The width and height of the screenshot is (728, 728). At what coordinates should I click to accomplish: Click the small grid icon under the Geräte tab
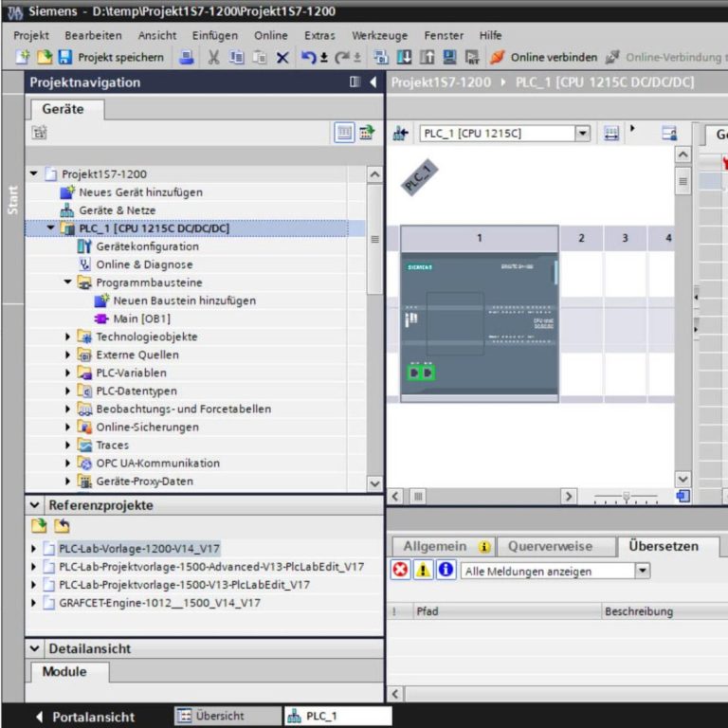coord(40,133)
